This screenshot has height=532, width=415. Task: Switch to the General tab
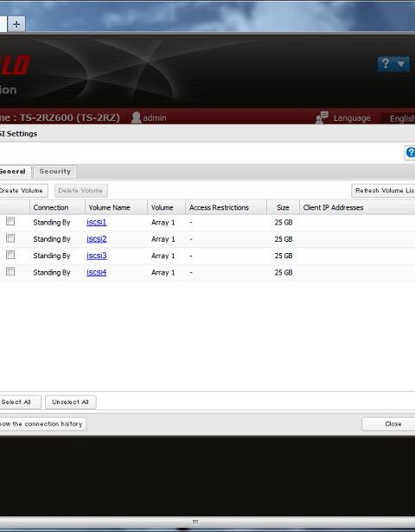pyautogui.click(x=14, y=172)
